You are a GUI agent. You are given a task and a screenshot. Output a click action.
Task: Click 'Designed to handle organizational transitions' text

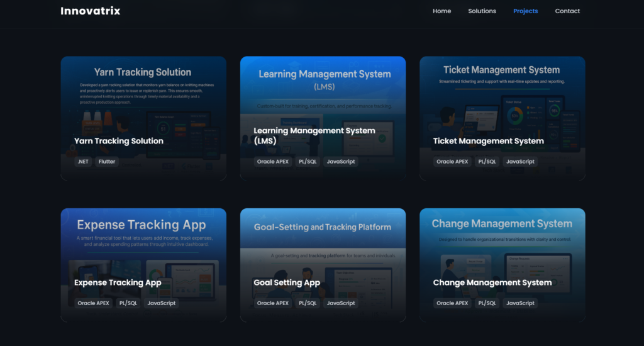coord(505,239)
